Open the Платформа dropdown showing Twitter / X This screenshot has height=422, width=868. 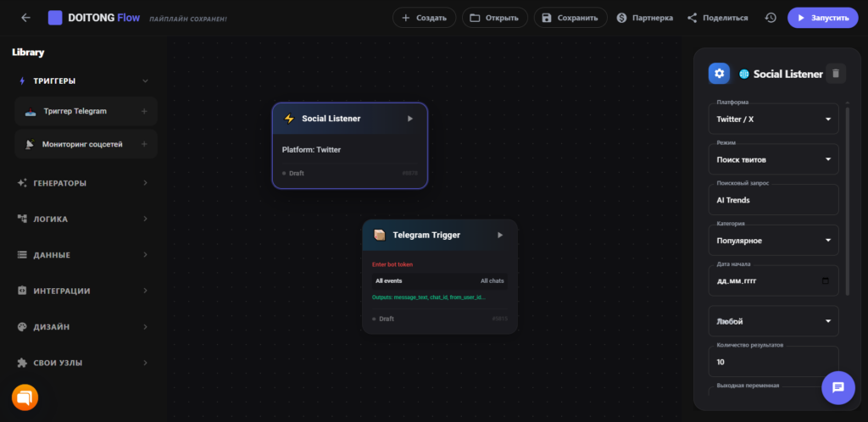coord(773,119)
